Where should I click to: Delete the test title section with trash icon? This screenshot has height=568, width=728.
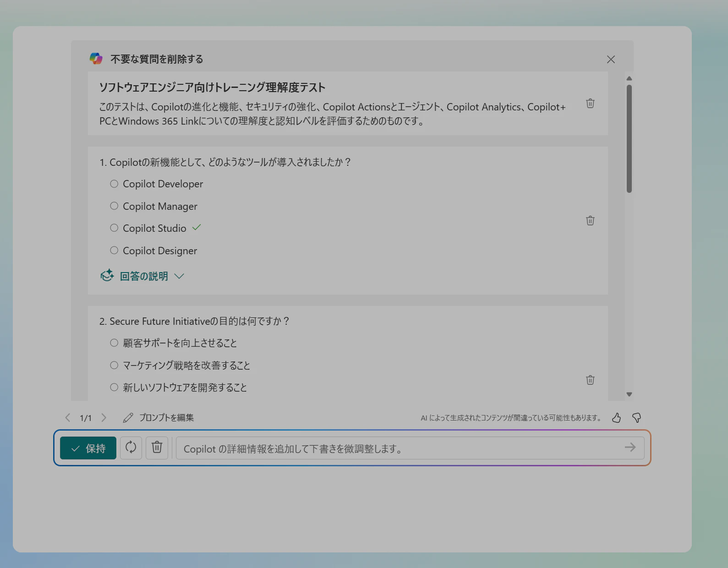tap(590, 103)
